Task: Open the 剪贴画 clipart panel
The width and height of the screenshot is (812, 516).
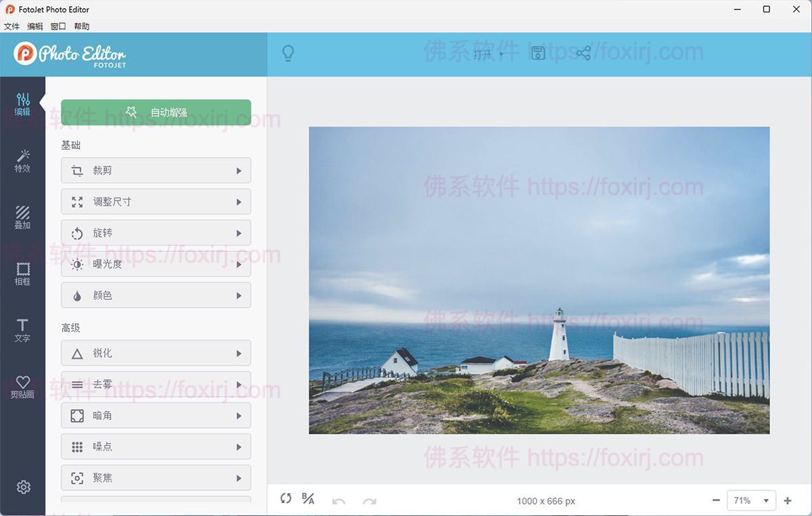Action: (x=23, y=387)
